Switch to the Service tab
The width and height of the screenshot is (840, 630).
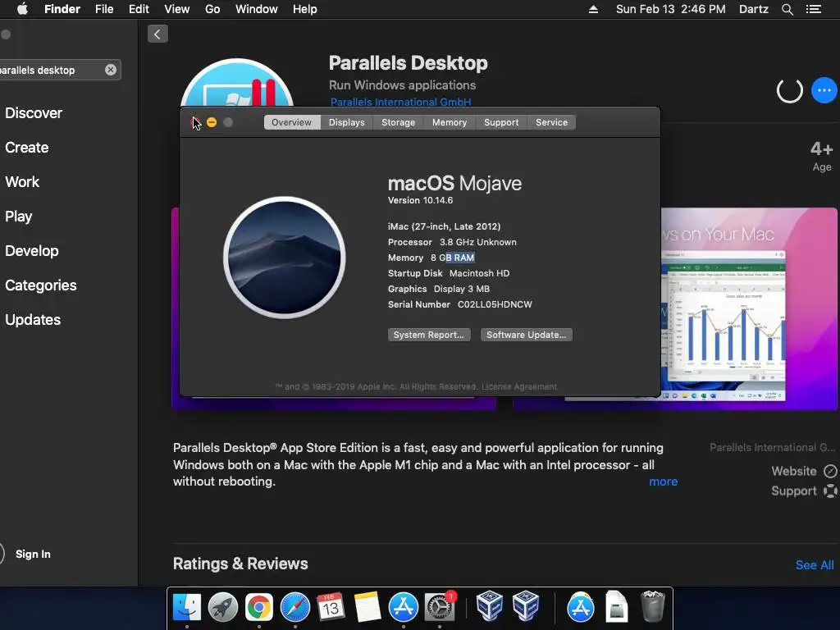coord(551,122)
